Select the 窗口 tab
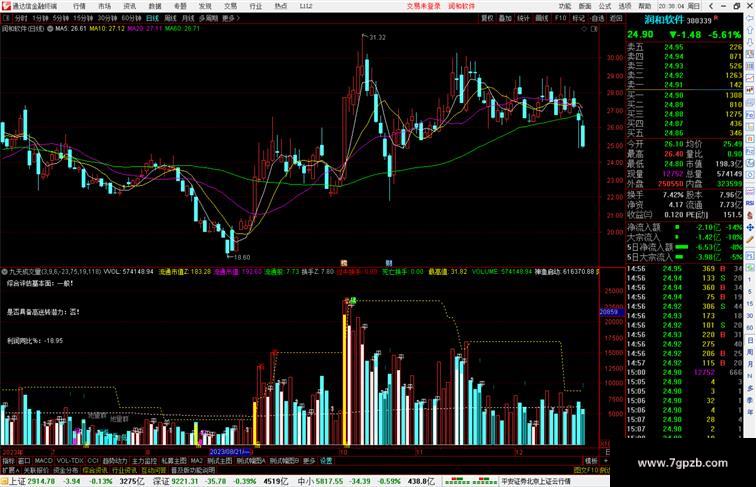 pos(24,461)
